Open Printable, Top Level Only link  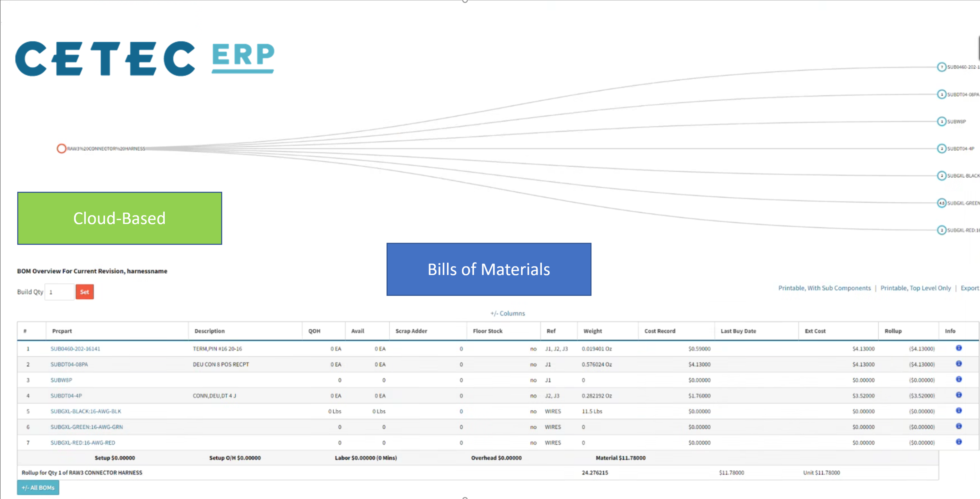coord(916,288)
